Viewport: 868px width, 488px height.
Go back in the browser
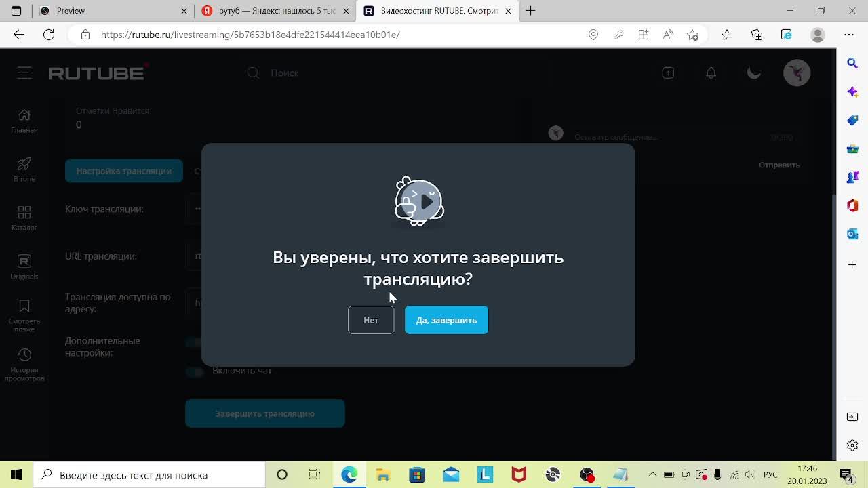coord(19,35)
